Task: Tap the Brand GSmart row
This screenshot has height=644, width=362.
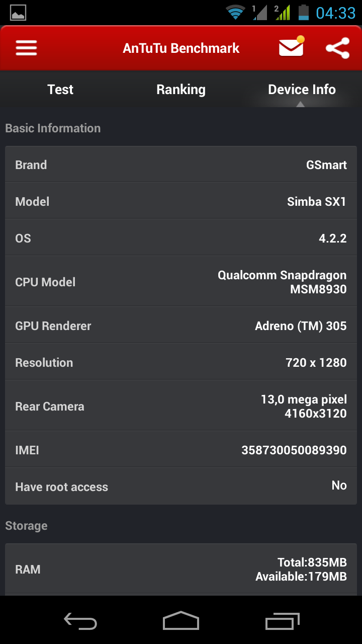Action: 181,165
